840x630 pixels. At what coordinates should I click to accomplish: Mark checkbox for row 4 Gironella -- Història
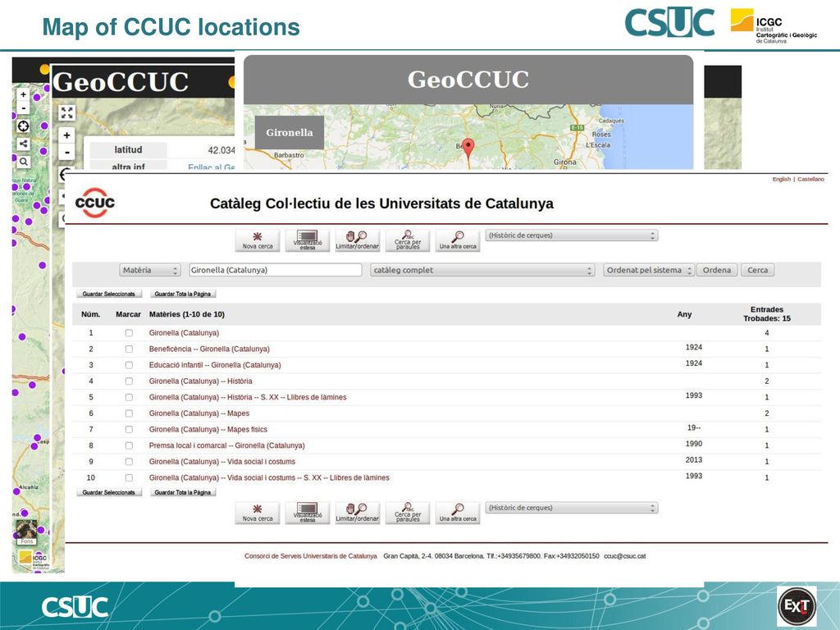click(129, 381)
